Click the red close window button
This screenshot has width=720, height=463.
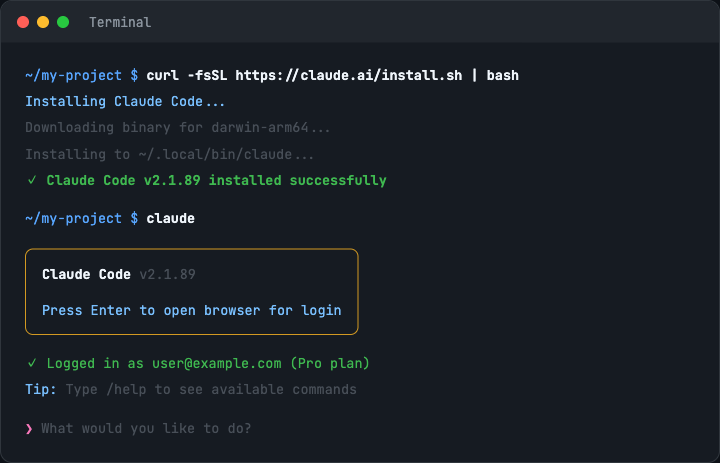tap(23, 22)
